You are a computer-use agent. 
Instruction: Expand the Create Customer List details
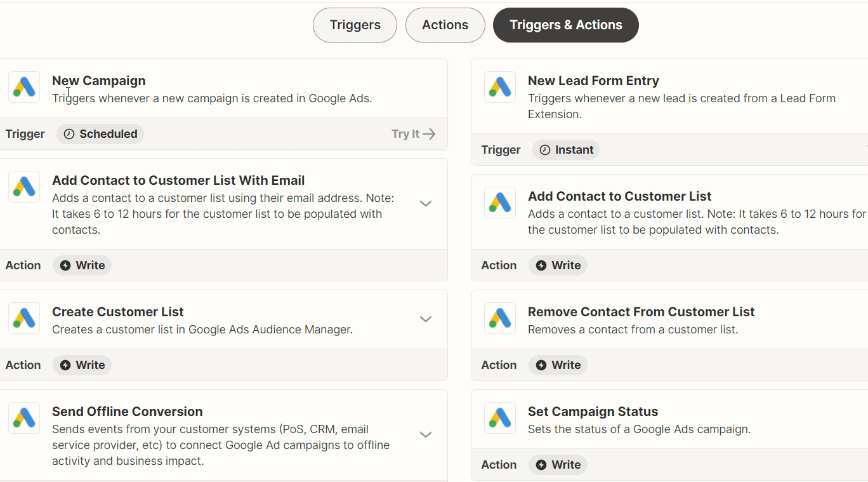point(426,319)
